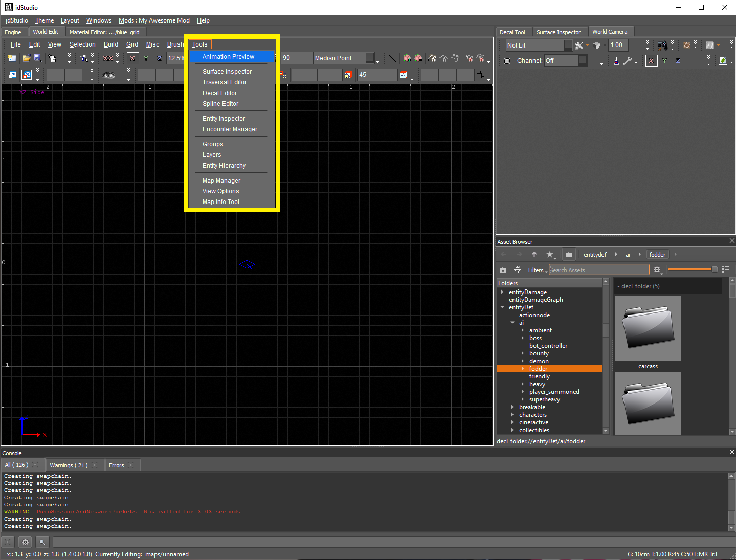Open the Filters dropdown in Asset Browser

point(537,270)
